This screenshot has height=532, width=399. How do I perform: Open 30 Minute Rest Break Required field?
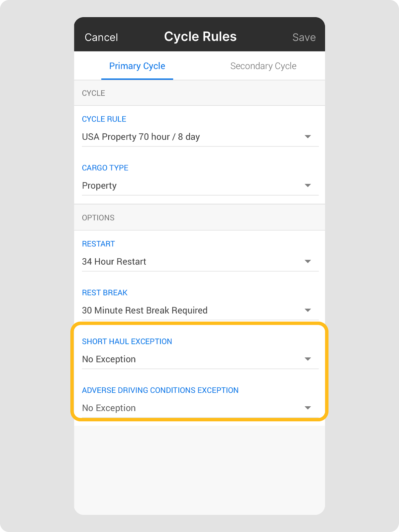145,311
